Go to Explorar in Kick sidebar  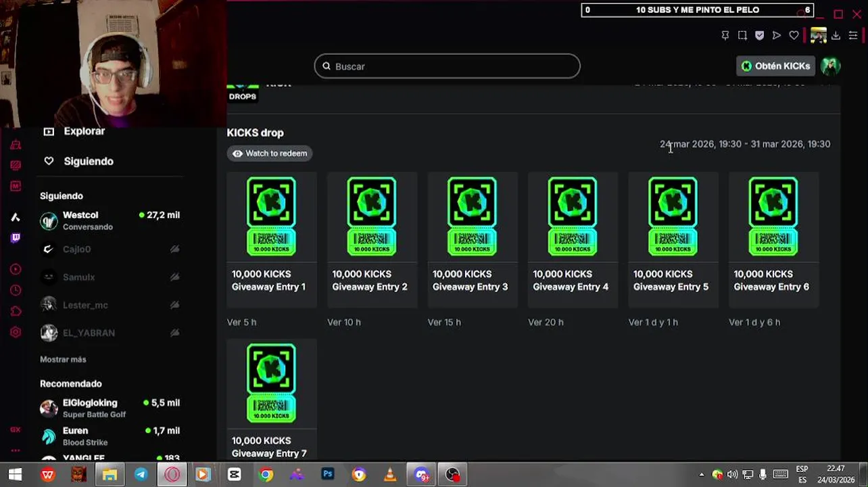pos(74,131)
